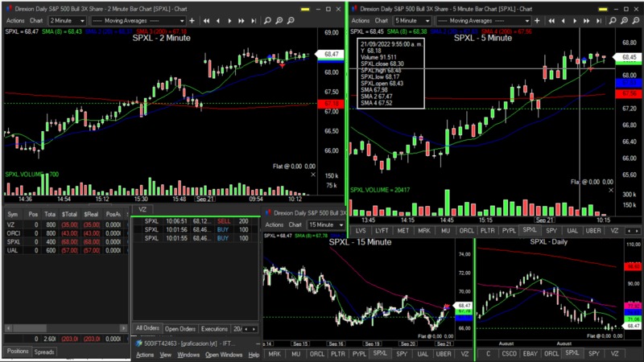Image resolution: width=644 pixels, height=362 pixels.
Task: Open the 2 Minute interval dropdown
Action: pyautogui.click(x=66, y=19)
